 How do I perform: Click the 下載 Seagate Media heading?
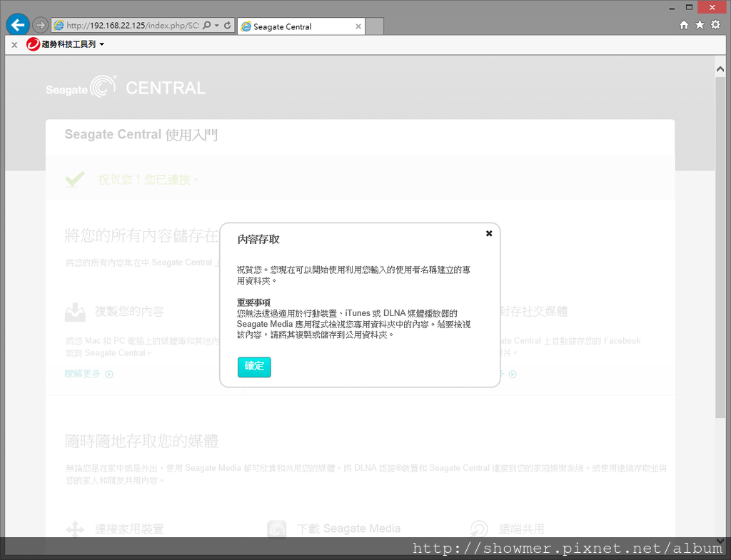[348, 529]
